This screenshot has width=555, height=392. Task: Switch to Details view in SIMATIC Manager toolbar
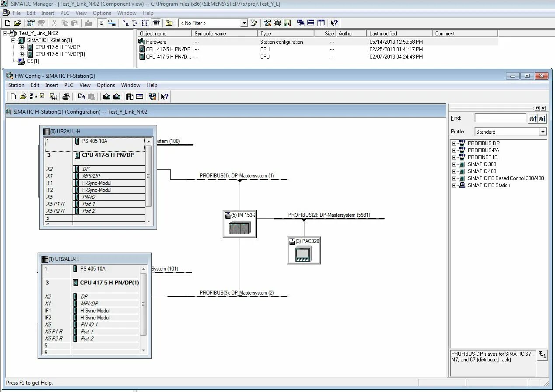pos(156,23)
